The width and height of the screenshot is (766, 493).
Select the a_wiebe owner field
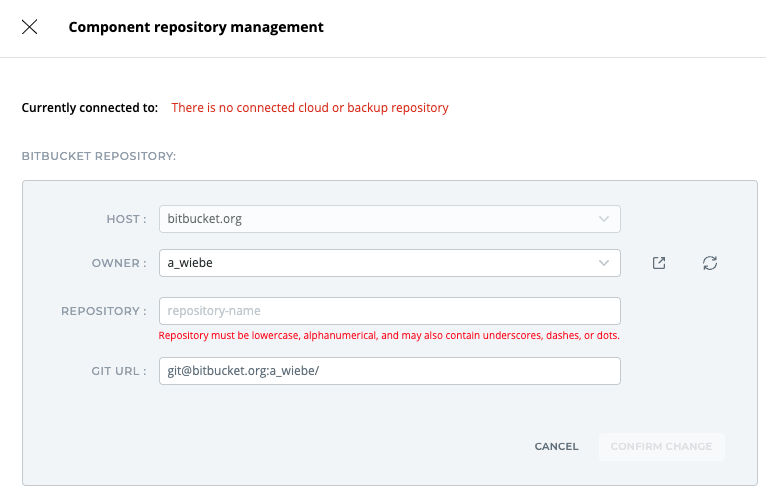380,263
